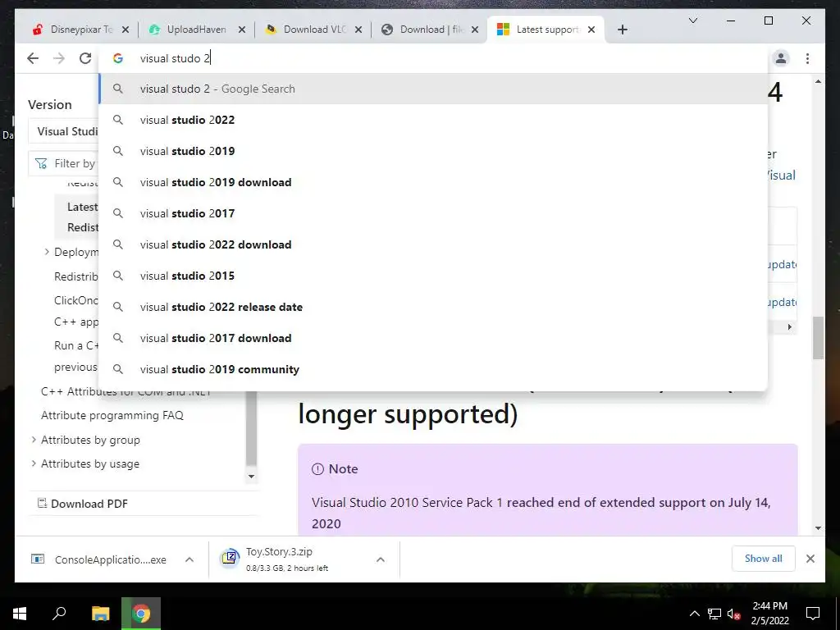Image resolution: width=840 pixels, height=630 pixels.
Task: Open the notification center icon
Action: tap(813, 614)
